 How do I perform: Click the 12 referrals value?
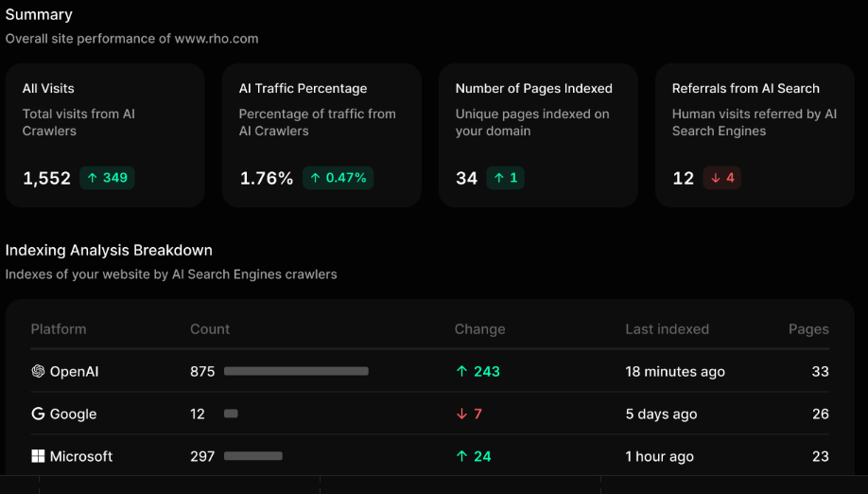[683, 178]
